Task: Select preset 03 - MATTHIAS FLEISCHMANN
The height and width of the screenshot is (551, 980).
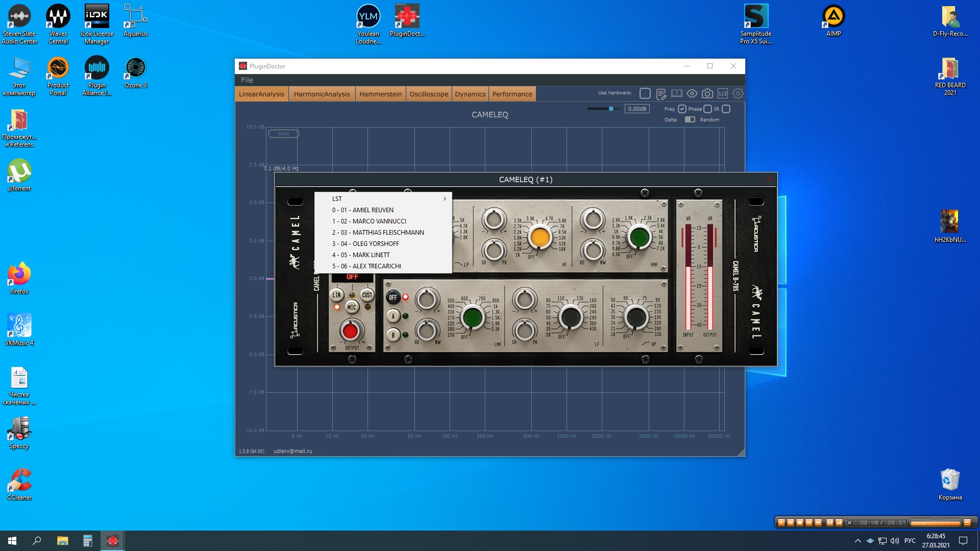Action: (x=378, y=232)
